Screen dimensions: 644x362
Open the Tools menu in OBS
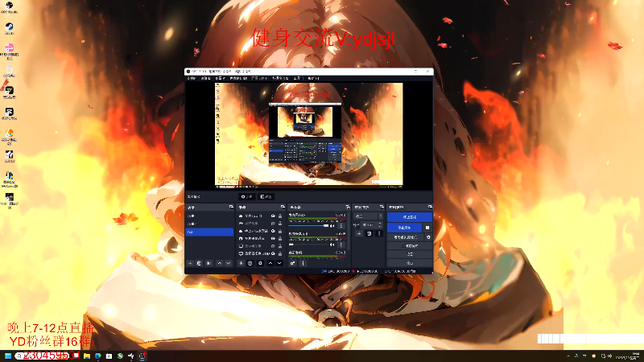[x=299, y=78]
